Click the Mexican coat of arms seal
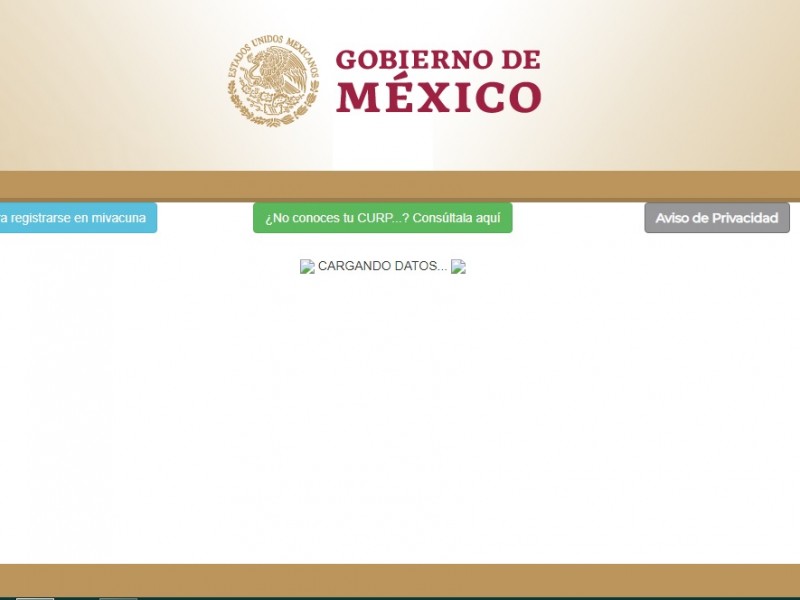 273,80
